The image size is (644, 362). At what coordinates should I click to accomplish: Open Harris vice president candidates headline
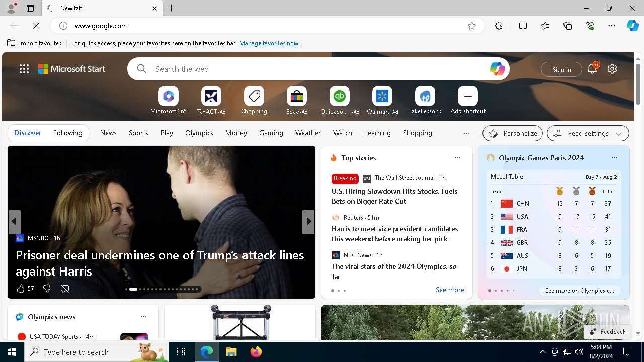click(x=394, y=234)
